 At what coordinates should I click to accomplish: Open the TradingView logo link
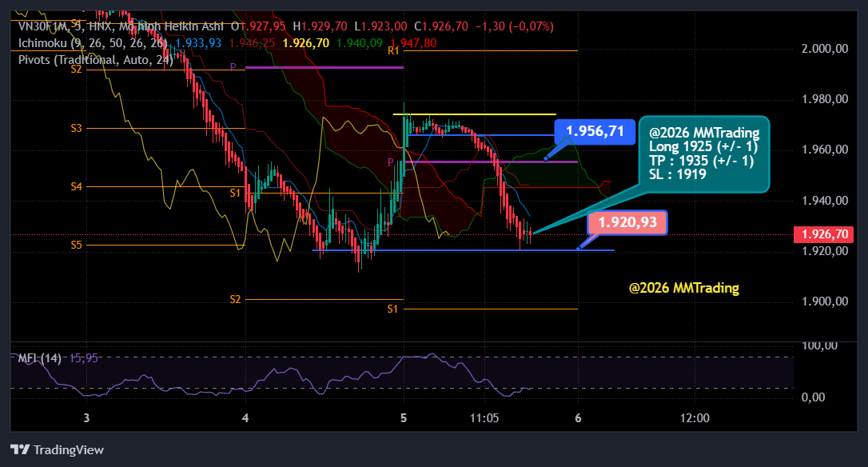(x=57, y=449)
